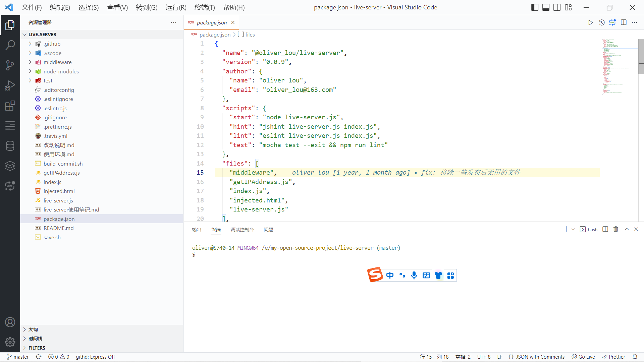
Task: Close the package.json editor tab
Action: point(233,22)
